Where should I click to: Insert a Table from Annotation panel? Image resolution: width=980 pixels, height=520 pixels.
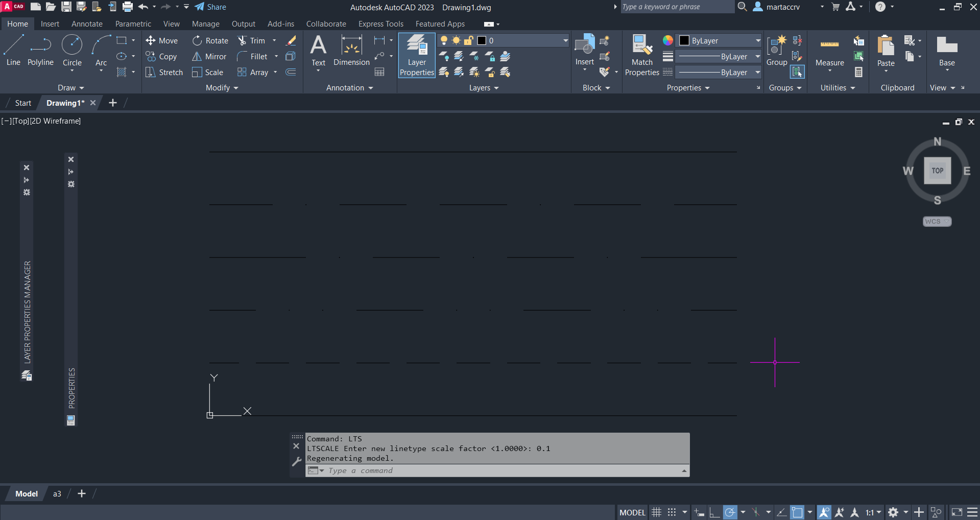click(x=379, y=72)
